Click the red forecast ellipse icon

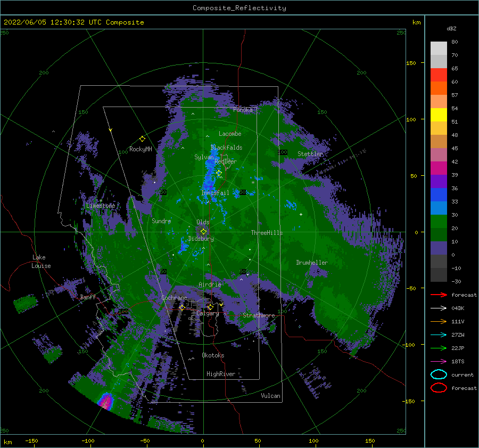click(439, 388)
